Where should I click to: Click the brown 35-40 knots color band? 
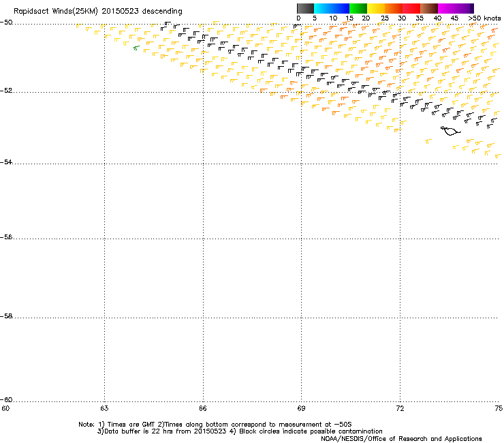[429, 8]
